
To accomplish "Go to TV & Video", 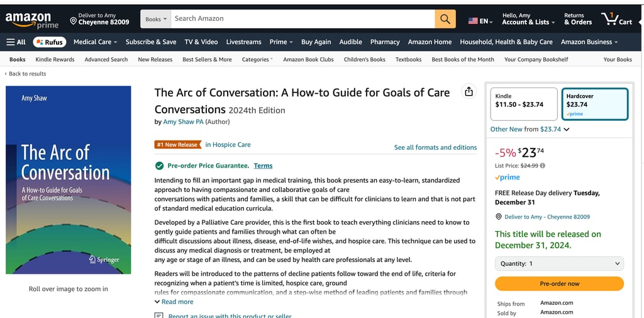I will pyautogui.click(x=201, y=42).
